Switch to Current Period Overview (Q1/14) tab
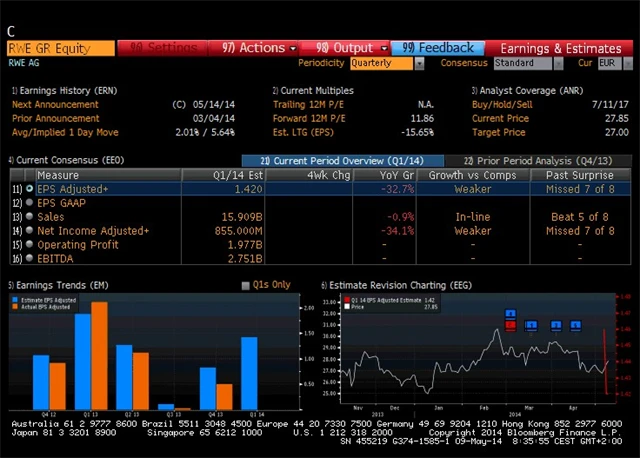Screen dimensions: 640x458 [343, 161]
